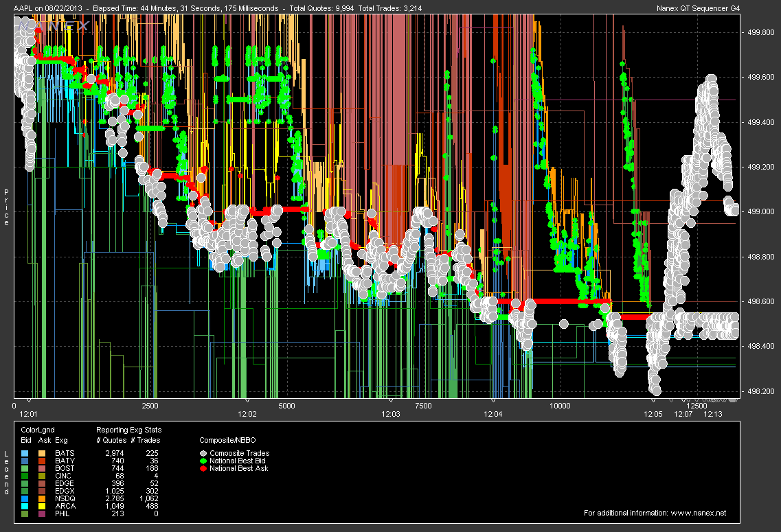The image size is (781, 532).
Task: Click the NSDQ exchange name
Action: coord(65,498)
